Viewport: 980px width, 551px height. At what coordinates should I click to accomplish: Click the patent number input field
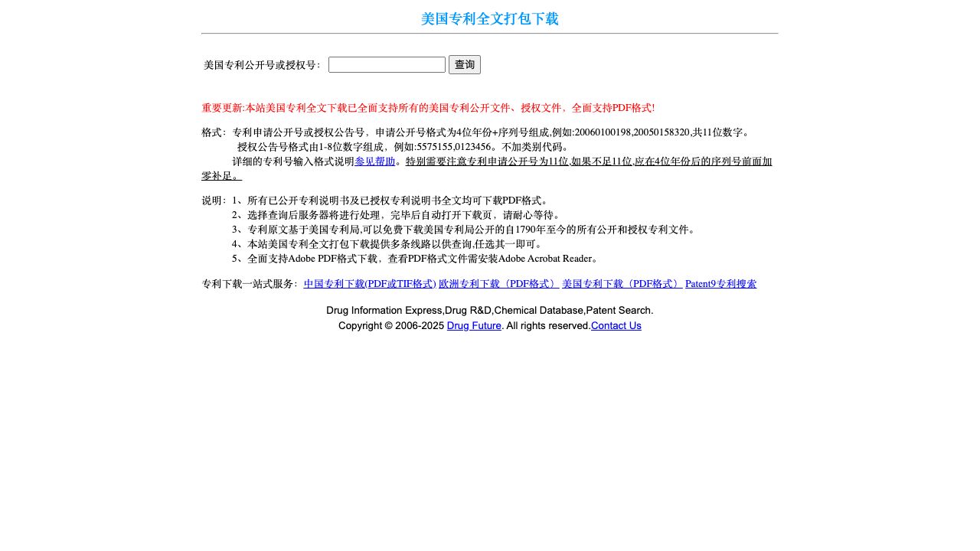tap(387, 65)
